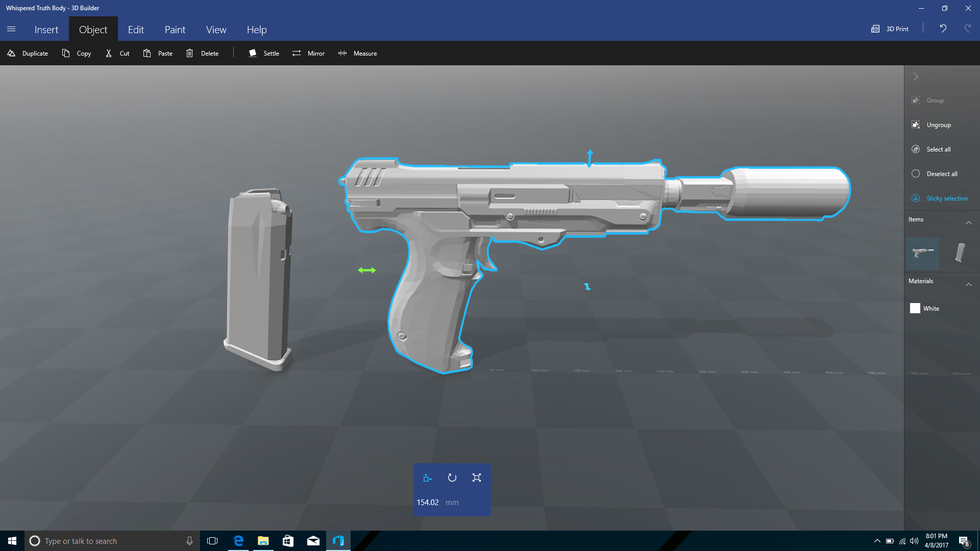Screen dimensions: 980x551
Task: Open the Help tab
Action: point(257,30)
